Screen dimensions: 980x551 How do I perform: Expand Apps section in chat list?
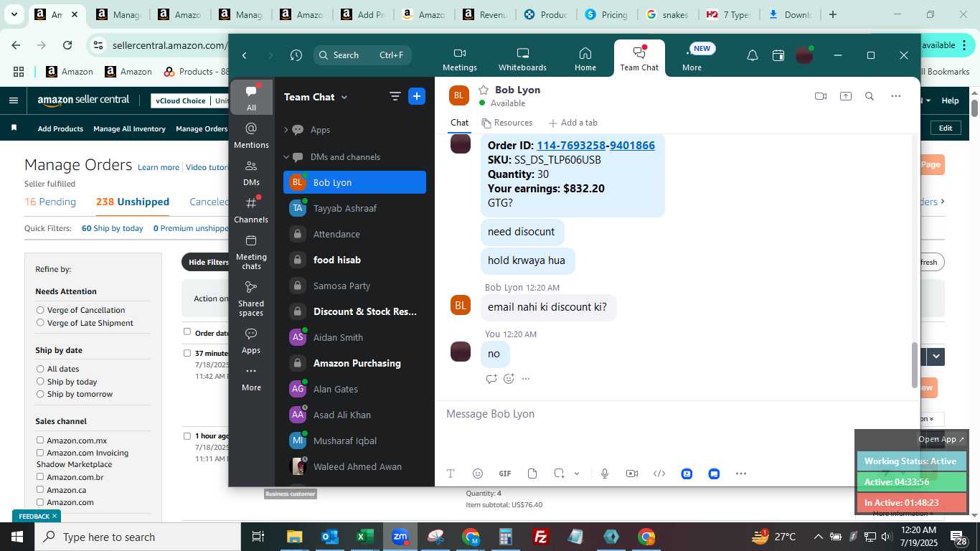[286, 130]
